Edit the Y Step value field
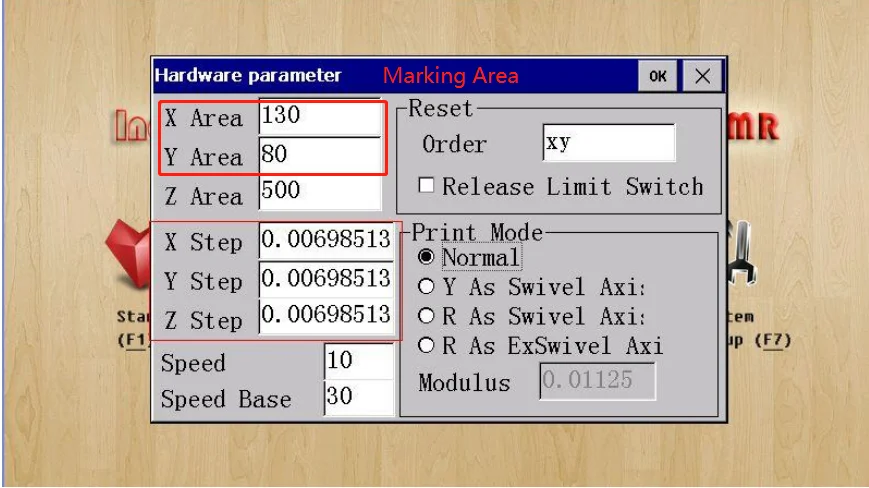 pyautogui.click(x=326, y=278)
